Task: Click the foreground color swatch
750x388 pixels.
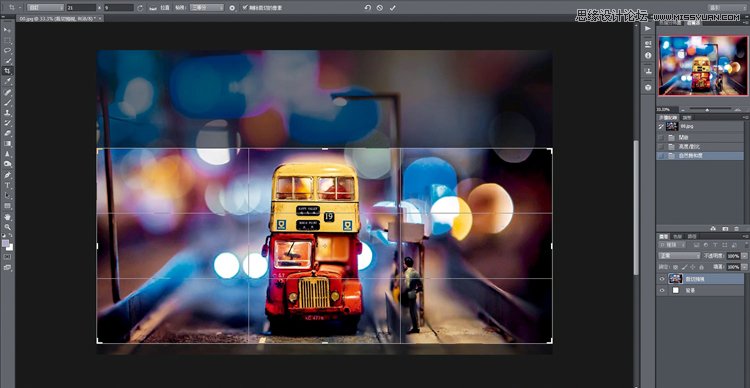Action: click(5, 243)
